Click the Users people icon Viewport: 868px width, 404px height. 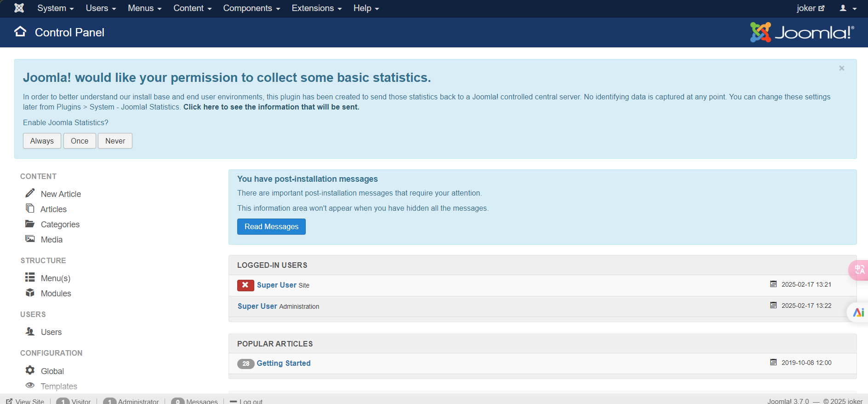(x=30, y=331)
